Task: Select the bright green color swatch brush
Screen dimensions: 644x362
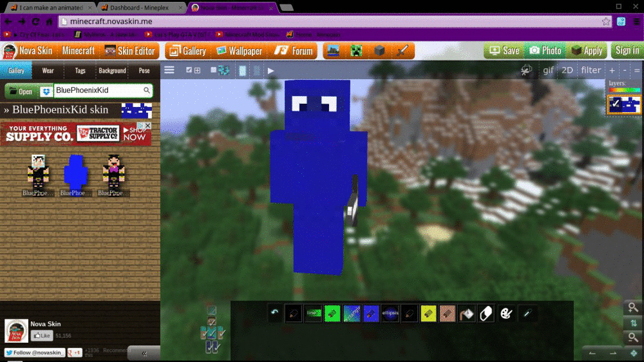Action: pos(332,313)
